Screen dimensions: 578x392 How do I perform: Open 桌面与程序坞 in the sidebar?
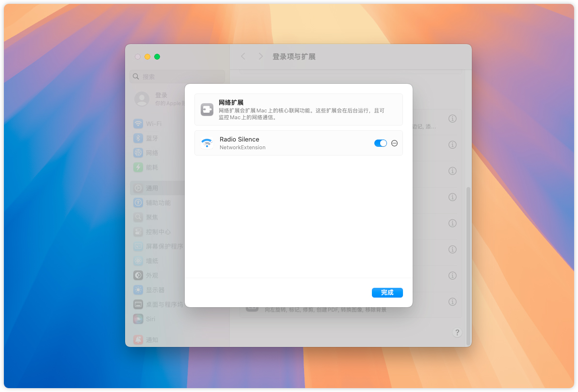pyautogui.click(x=159, y=304)
